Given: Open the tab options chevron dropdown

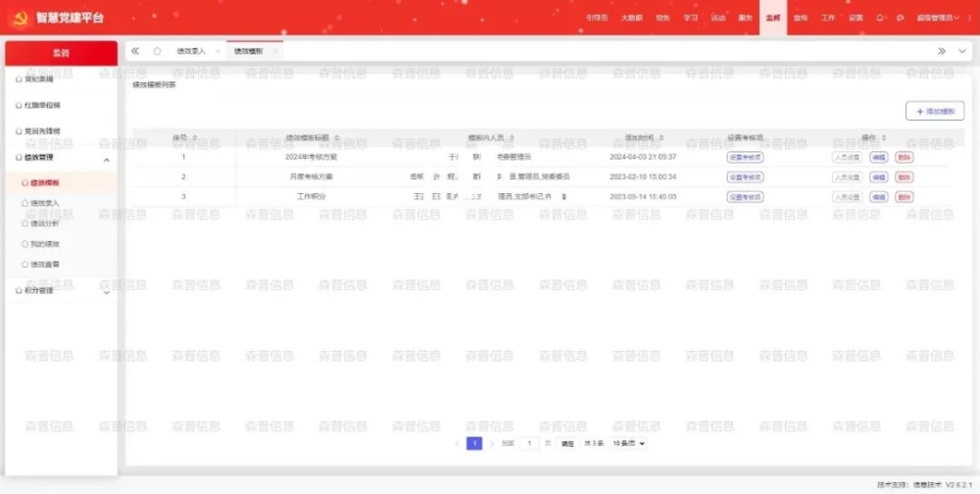Looking at the screenshot, I should coord(962,51).
